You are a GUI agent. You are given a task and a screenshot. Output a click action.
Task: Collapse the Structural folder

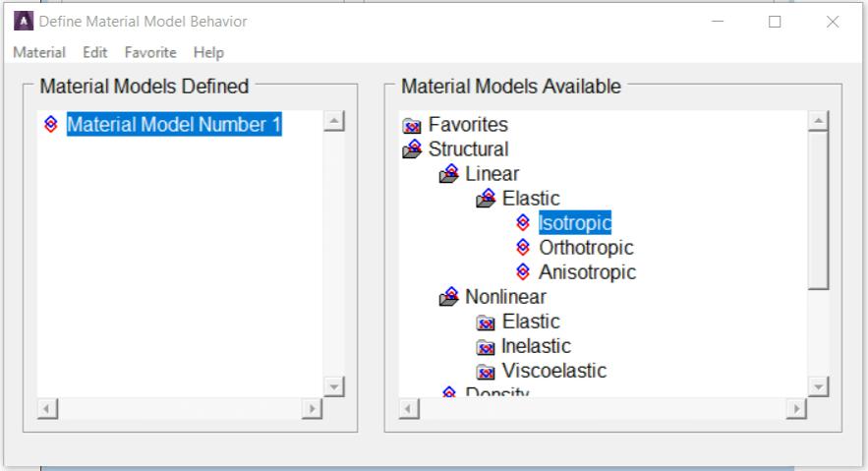click(412, 149)
